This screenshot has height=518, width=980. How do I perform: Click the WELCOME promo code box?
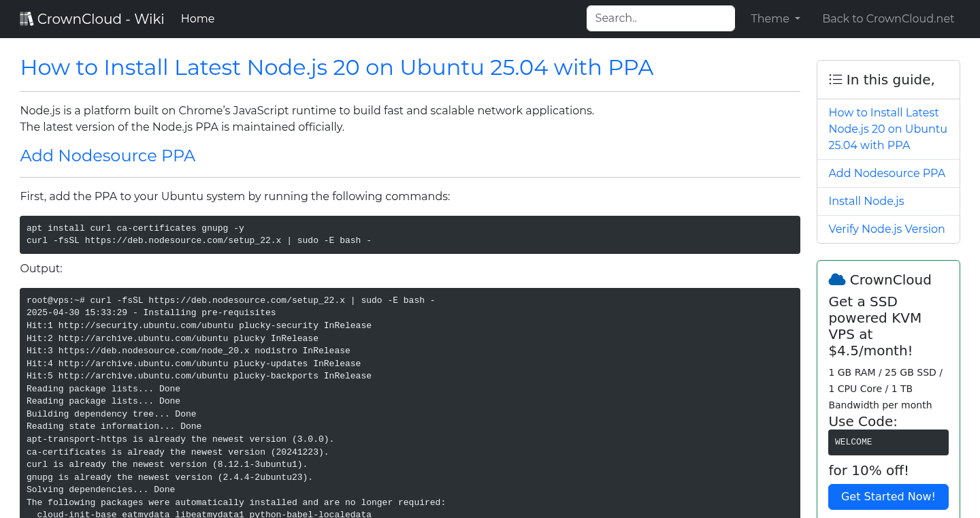[887, 442]
